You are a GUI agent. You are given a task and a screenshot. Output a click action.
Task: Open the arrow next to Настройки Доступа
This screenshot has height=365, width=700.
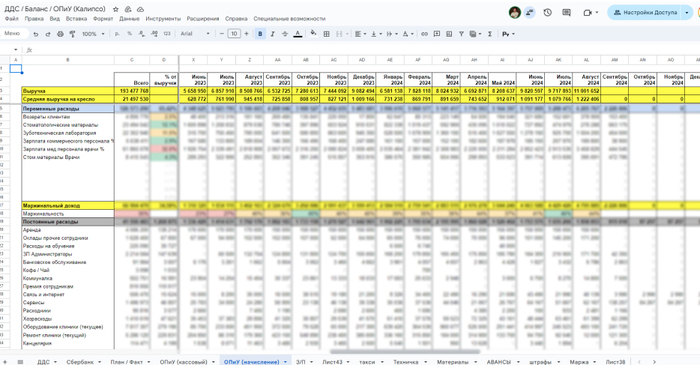pos(687,12)
